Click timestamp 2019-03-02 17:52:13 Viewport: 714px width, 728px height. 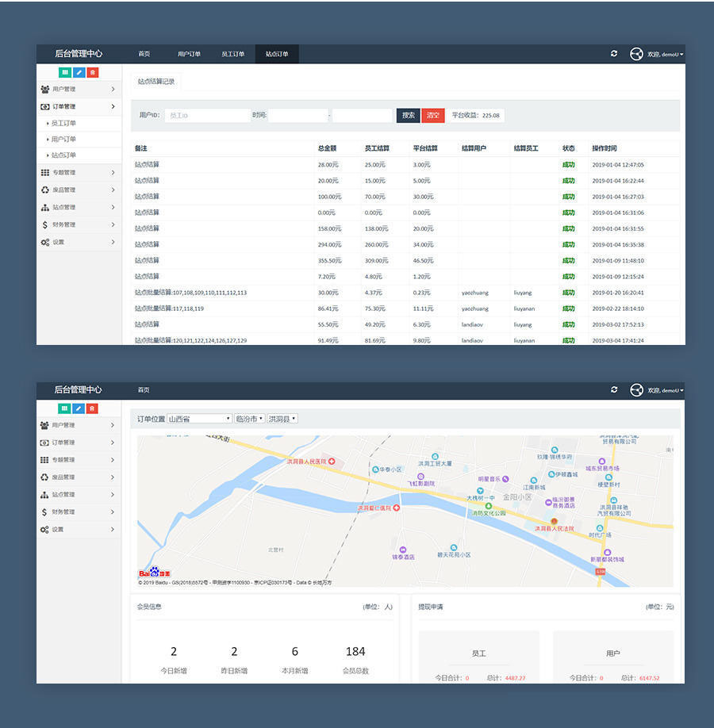(x=618, y=325)
